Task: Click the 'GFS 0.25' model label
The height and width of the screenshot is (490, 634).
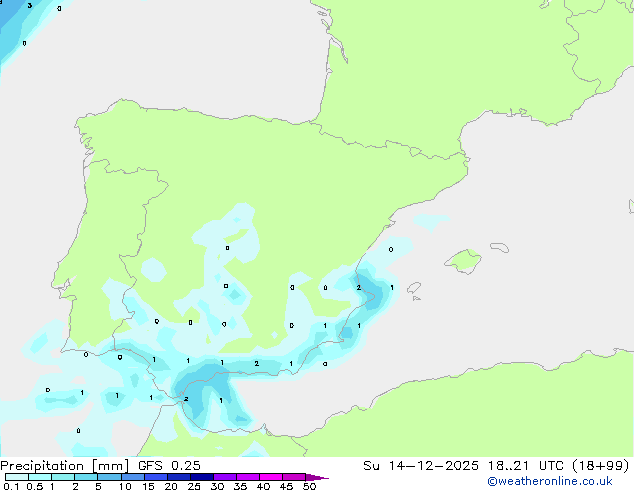Action: 169,466
